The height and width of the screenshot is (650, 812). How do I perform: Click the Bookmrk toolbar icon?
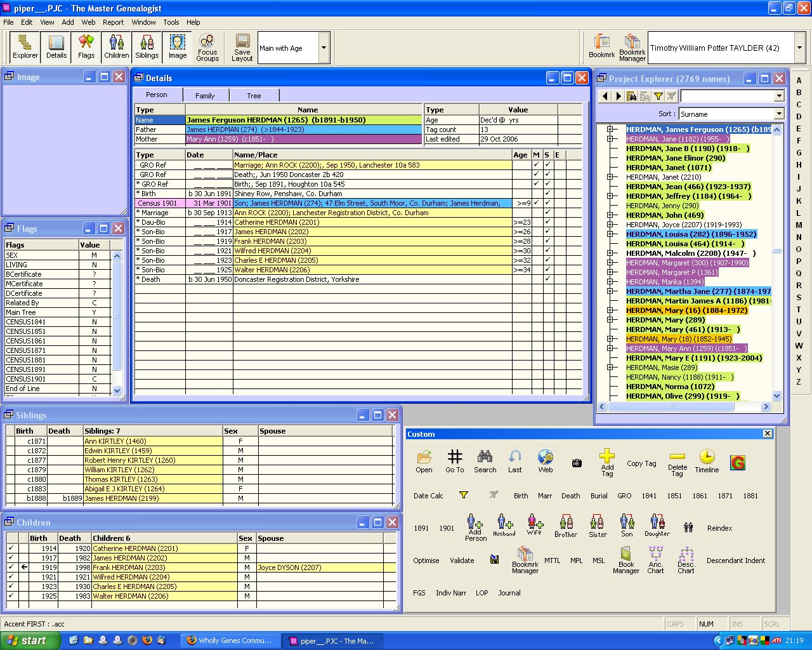coord(601,46)
